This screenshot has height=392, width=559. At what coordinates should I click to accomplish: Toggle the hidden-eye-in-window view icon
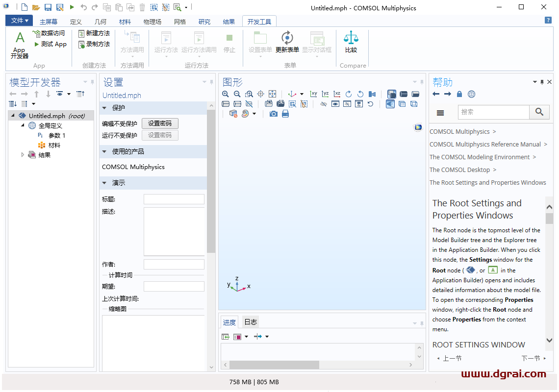tap(347, 104)
